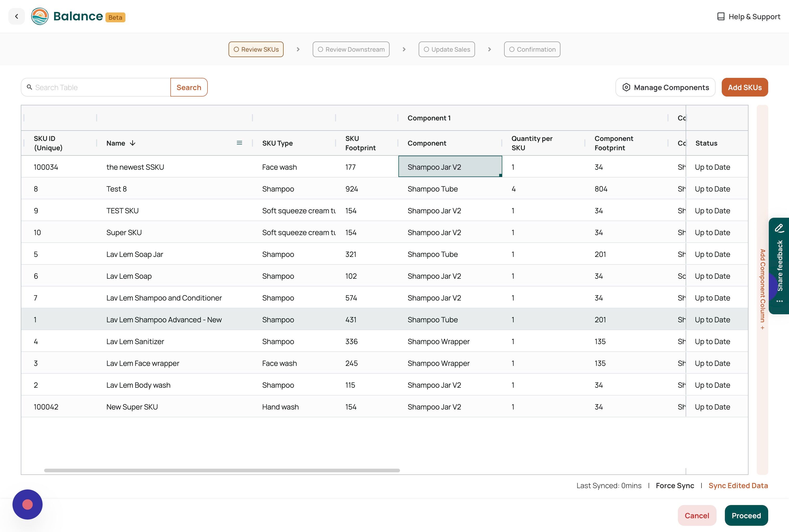Click Component Footprint column header
Viewport: 789px width, 532px height.
pos(626,143)
